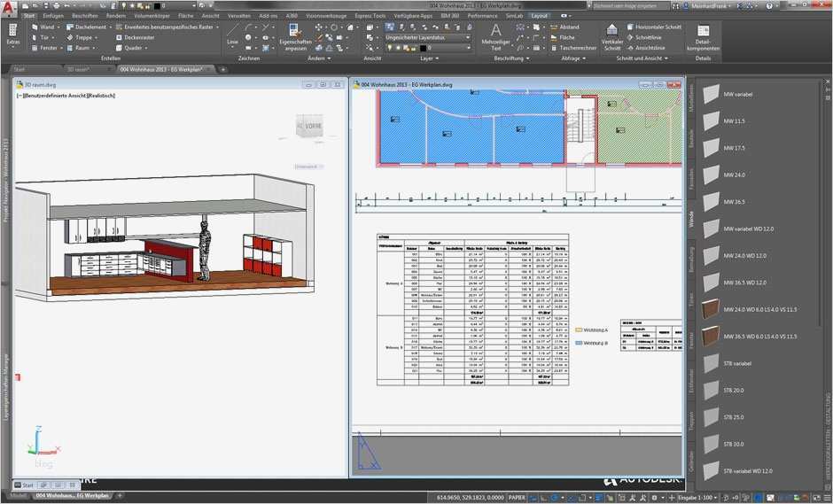Open the Treppe dropdown arrow
This screenshot has height=504, width=833.
click(x=96, y=37)
